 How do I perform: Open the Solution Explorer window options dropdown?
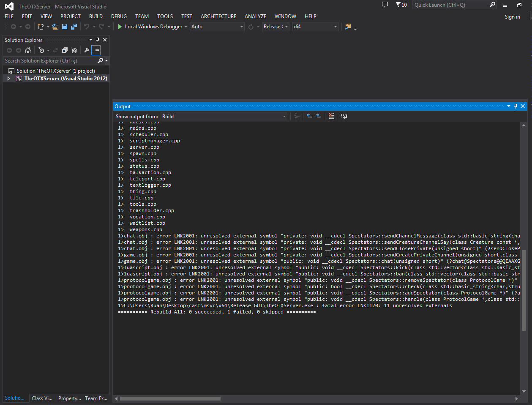(90, 40)
